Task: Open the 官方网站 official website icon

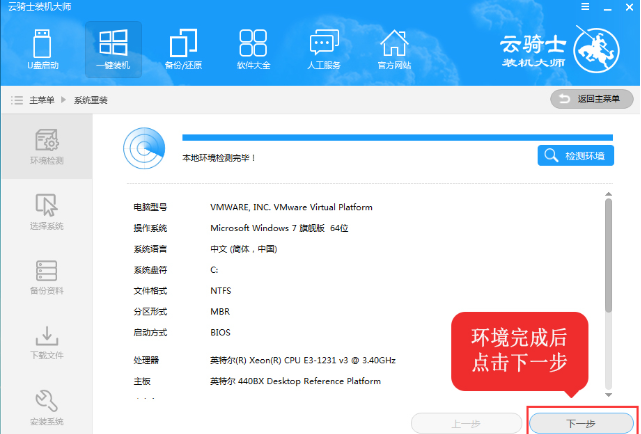Action: coord(394,48)
